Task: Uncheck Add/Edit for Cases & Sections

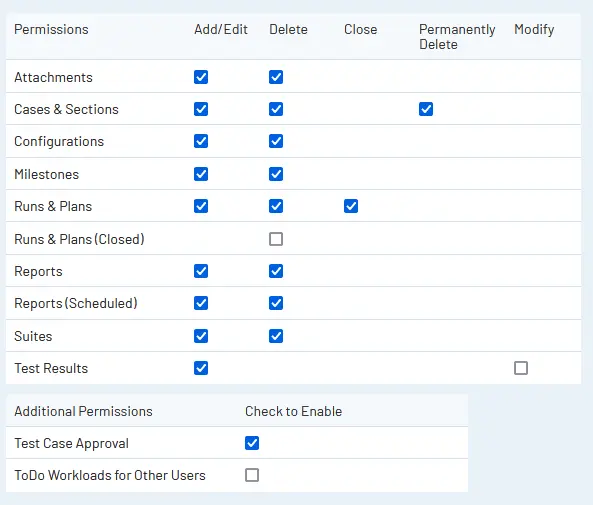Action: click(x=201, y=109)
